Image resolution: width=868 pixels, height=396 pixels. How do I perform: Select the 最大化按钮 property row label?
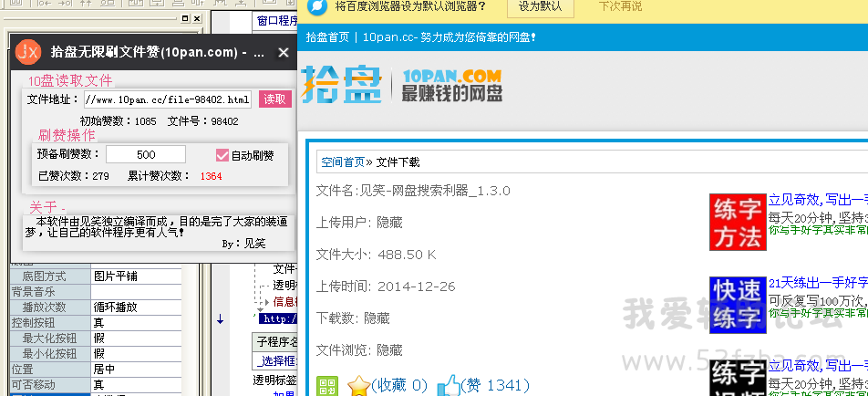pos(50,338)
